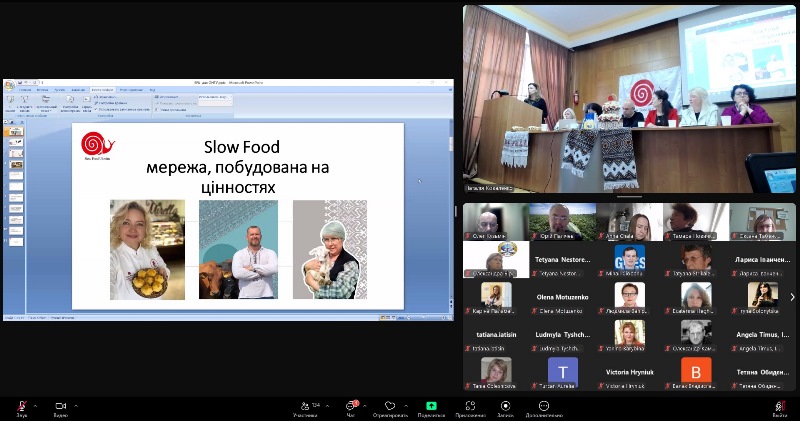Expand arrow next to participants count

click(x=327, y=406)
